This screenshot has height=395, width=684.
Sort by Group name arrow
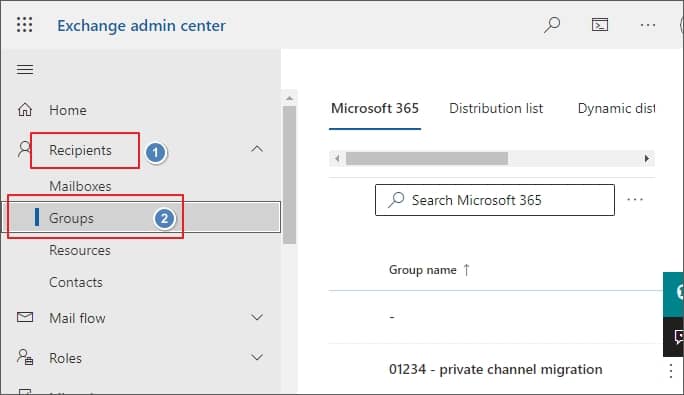[467, 270]
